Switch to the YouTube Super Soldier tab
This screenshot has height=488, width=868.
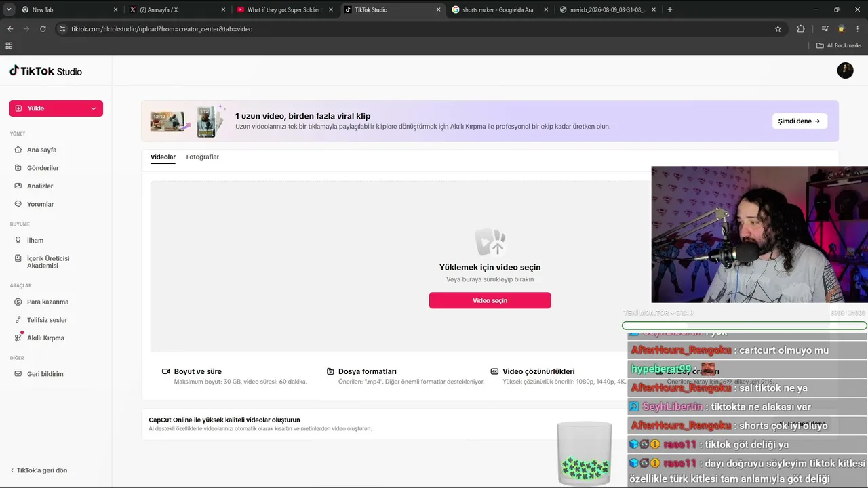pos(285,9)
